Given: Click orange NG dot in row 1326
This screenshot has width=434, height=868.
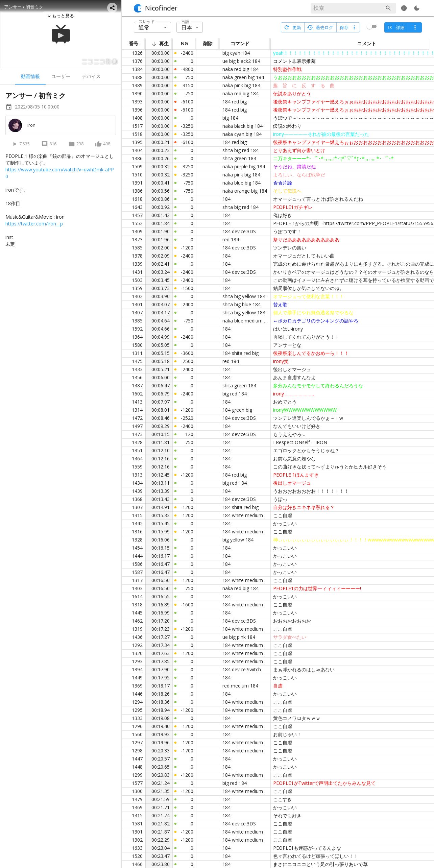Looking at the screenshot, I should 175,53.
